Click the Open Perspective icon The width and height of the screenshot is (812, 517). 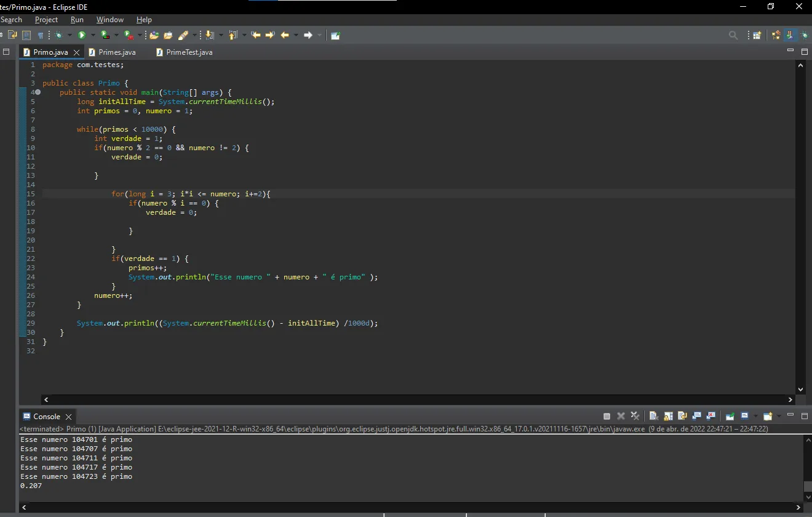point(757,35)
